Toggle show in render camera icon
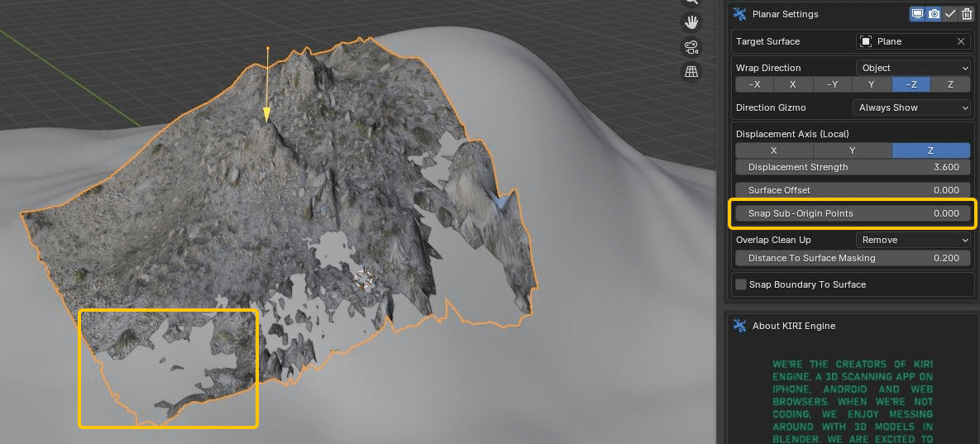Viewport: 980px width, 444px height. [x=934, y=14]
